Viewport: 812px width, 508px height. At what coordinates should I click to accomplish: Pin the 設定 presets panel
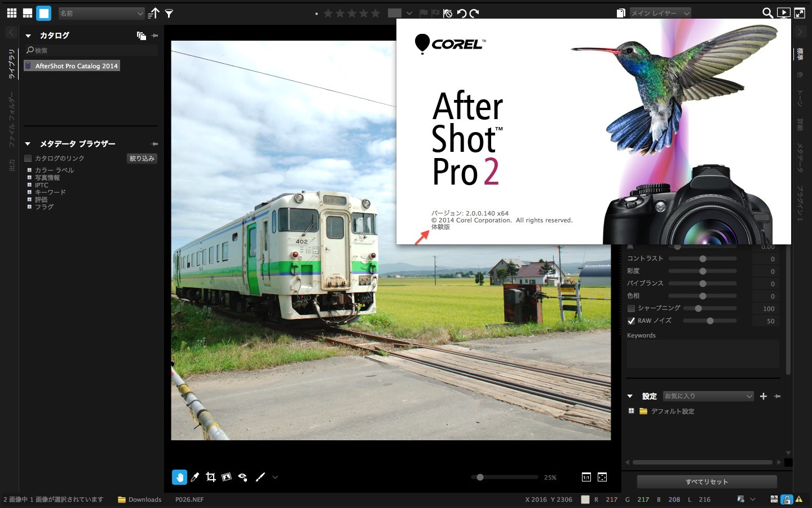click(x=778, y=396)
